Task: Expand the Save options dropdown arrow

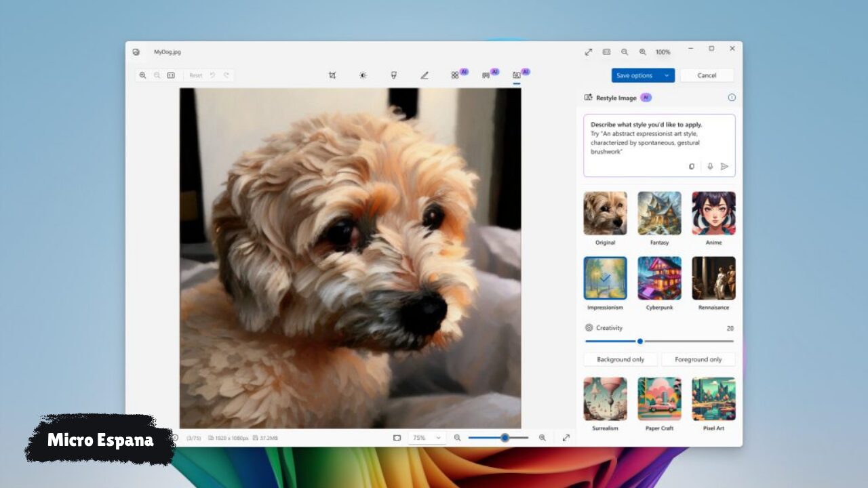Action: (x=667, y=75)
